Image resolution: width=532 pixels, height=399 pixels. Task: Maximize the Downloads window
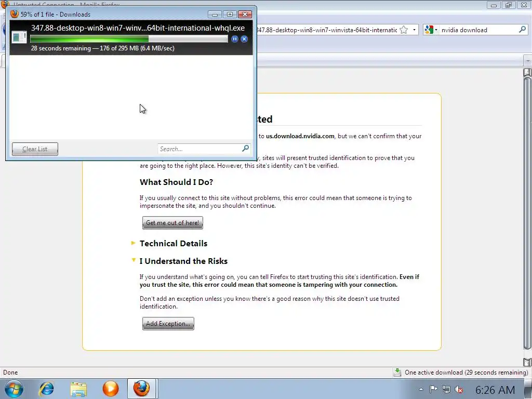[x=230, y=14]
